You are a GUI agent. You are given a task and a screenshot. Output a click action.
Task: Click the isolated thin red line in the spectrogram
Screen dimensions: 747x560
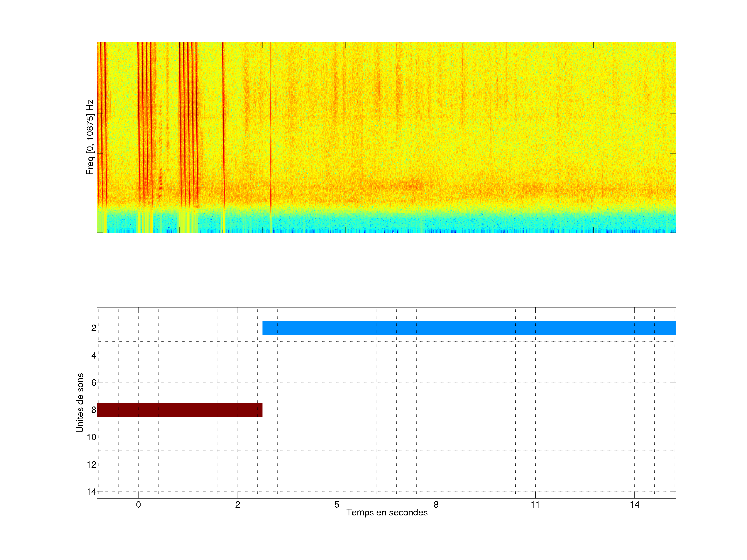[271, 118]
